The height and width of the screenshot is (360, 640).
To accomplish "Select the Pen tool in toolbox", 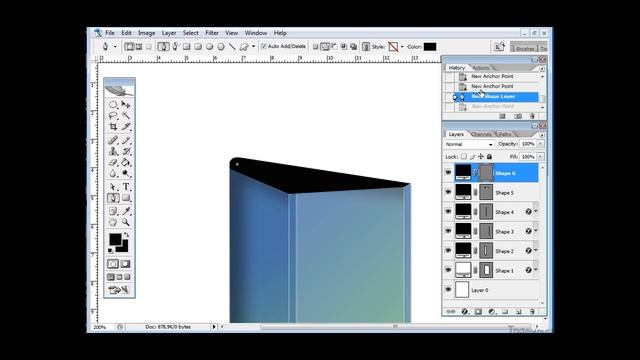I will 113,198.
